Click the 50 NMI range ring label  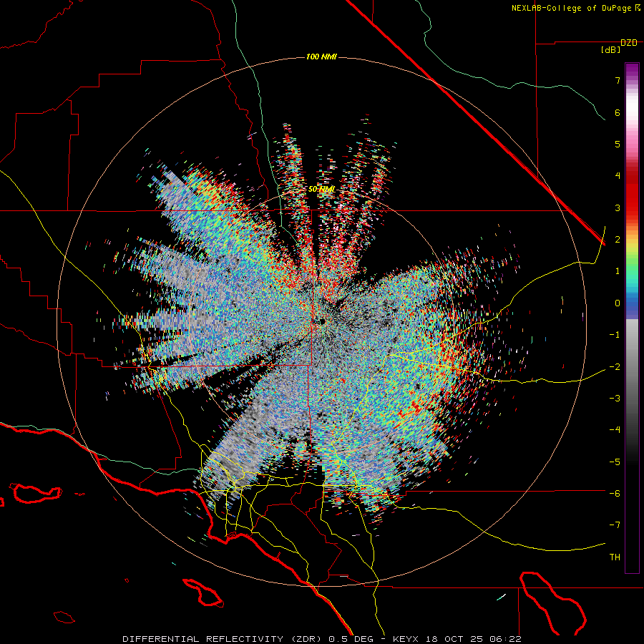(x=321, y=189)
